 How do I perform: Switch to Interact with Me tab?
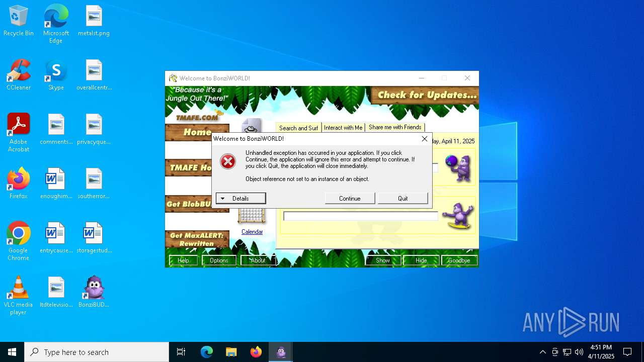343,128
